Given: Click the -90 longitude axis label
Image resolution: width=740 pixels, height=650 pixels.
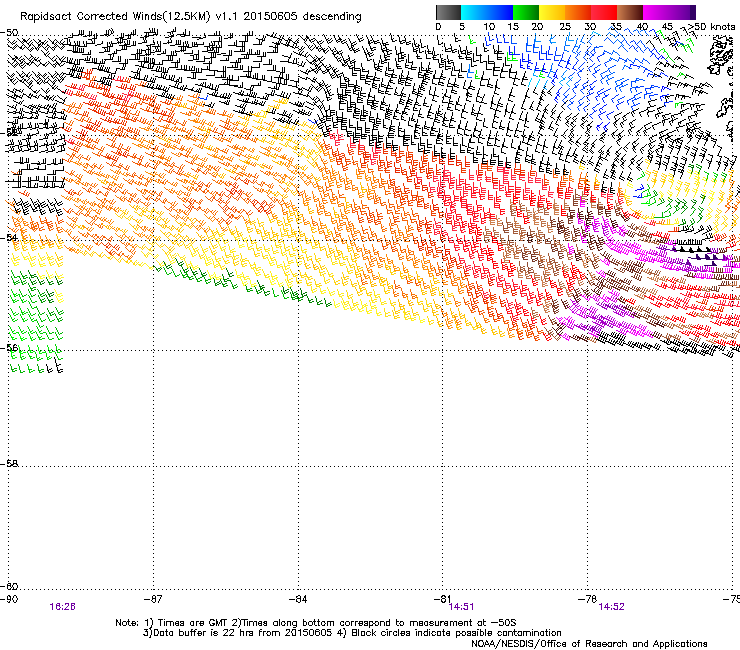Looking at the screenshot, I should click(9, 599).
